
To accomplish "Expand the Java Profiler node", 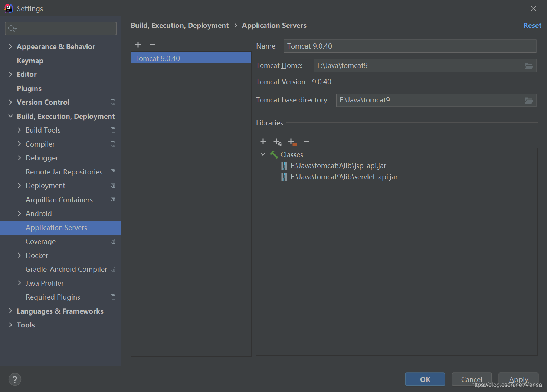I will [x=19, y=283].
